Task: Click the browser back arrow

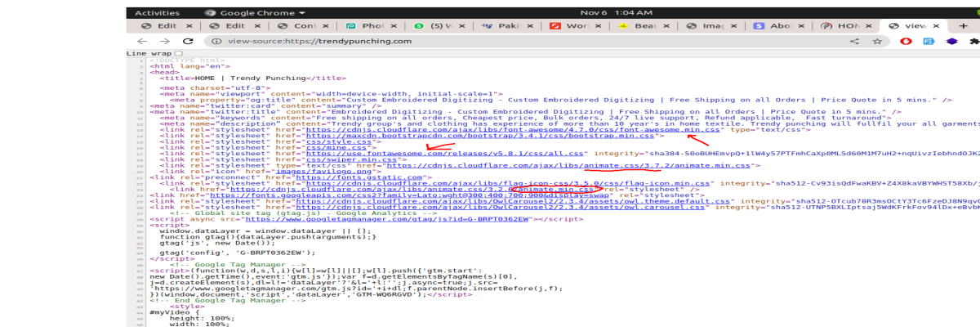Action: tap(142, 41)
